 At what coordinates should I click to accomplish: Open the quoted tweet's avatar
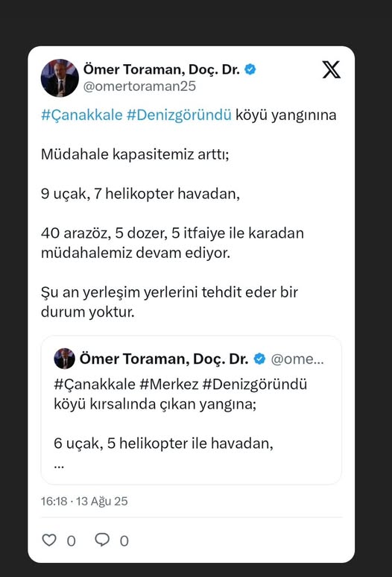pyautogui.click(x=64, y=359)
